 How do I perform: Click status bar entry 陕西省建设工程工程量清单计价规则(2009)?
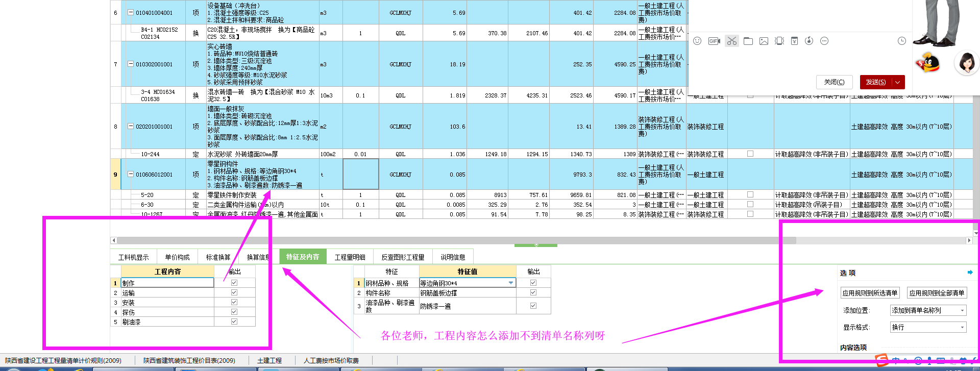(x=63, y=361)
